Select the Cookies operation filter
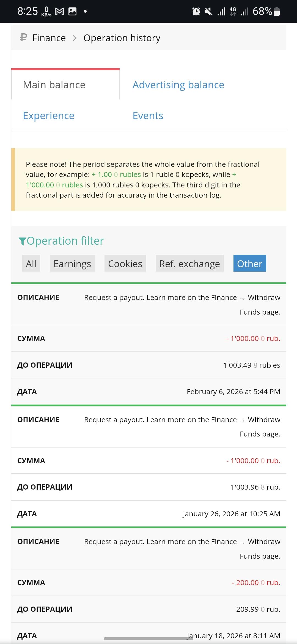This screenshot has width=297, height=644. point(125,263)
